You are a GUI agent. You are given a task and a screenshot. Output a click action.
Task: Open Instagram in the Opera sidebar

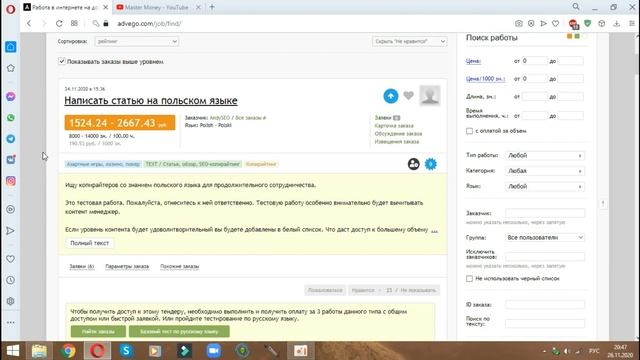11,181
